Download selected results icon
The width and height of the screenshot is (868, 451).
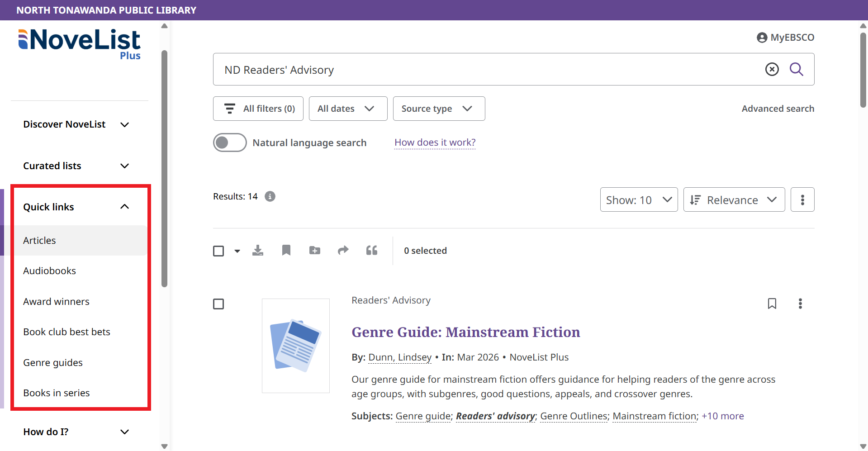(x=258, y=250)
